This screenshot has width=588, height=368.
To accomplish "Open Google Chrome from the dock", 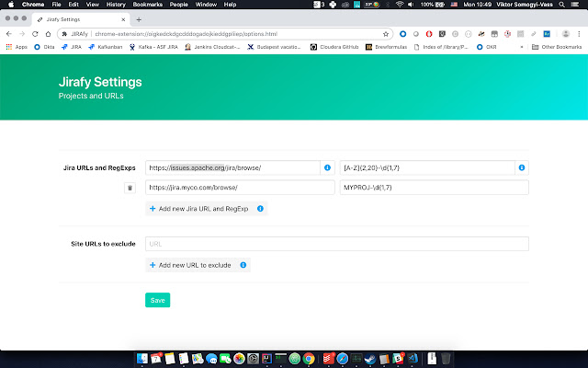I will click(309, 359).
